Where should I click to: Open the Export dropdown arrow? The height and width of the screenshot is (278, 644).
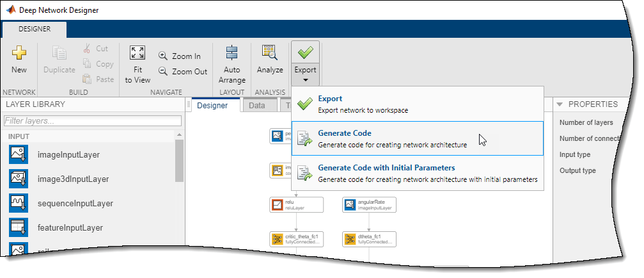click(305, 79)
